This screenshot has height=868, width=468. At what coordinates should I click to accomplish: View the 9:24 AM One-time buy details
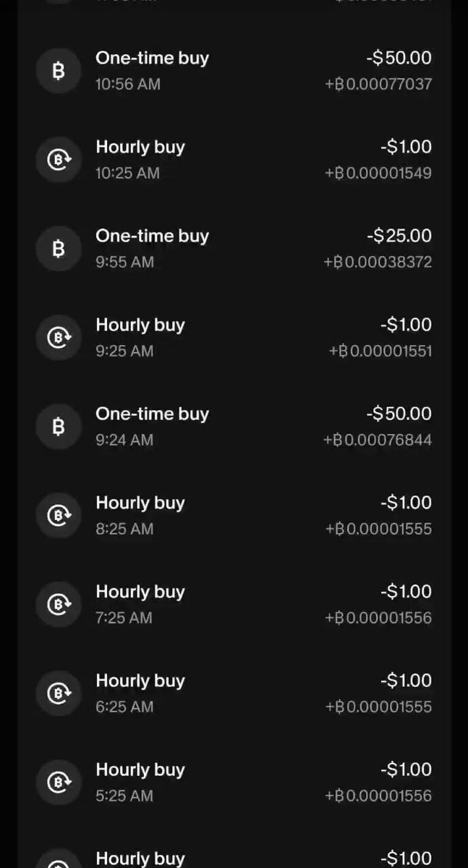coord(234,427)
